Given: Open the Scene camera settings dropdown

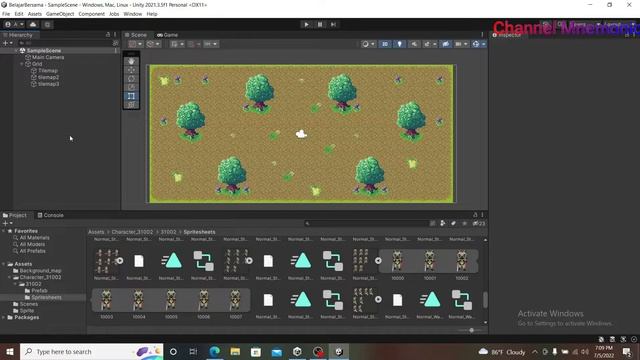Looking at the screenshot, I should [x=461, y=44].
